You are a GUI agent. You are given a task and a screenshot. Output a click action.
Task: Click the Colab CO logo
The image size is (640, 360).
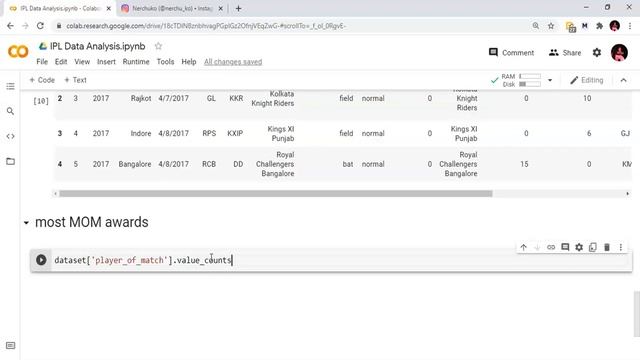click(18, 52)
